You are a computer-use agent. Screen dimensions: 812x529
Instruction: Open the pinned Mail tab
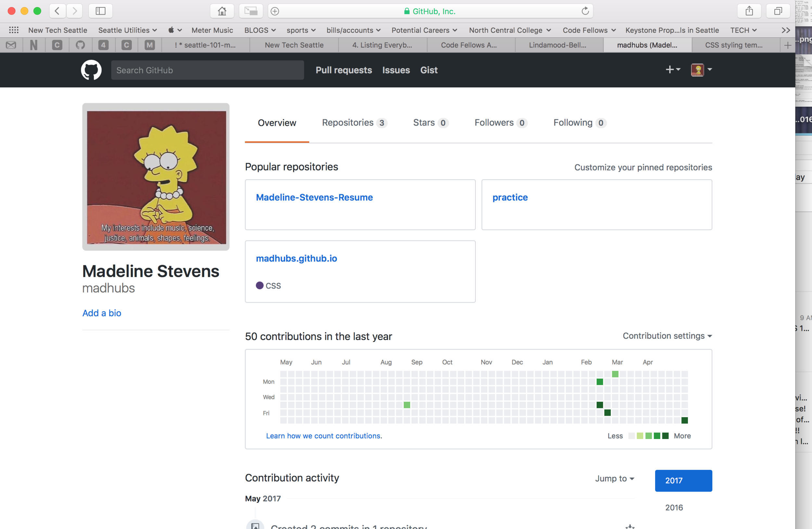click(x=11, y=45)
